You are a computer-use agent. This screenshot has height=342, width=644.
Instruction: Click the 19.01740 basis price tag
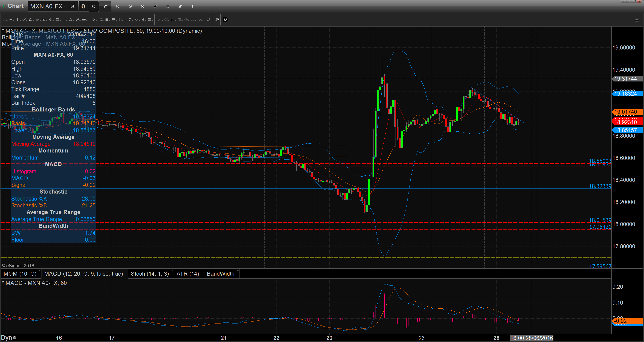pos(627,112)
